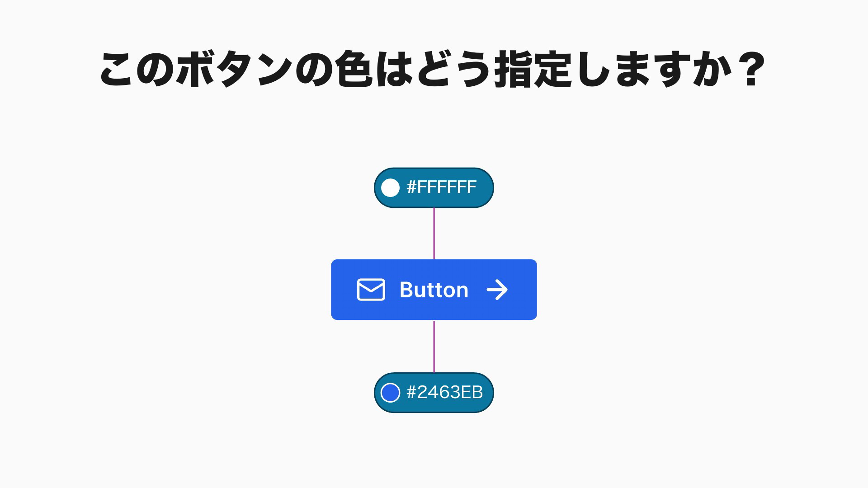Click the "Button" text label
Screen dimensions: 868x488
coord(434,290)
